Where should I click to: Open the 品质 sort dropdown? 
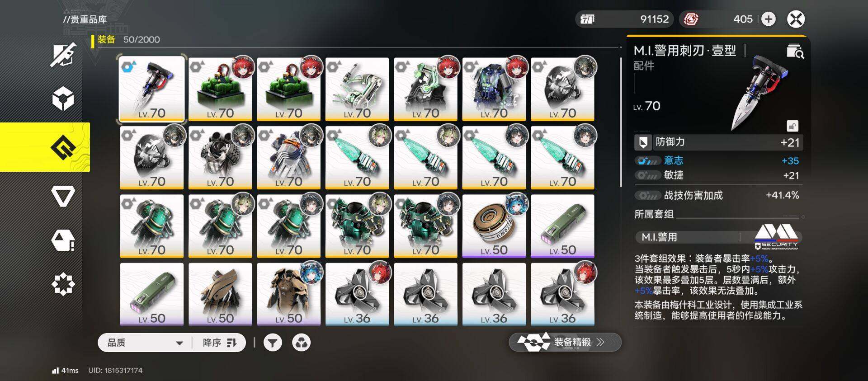145,343
